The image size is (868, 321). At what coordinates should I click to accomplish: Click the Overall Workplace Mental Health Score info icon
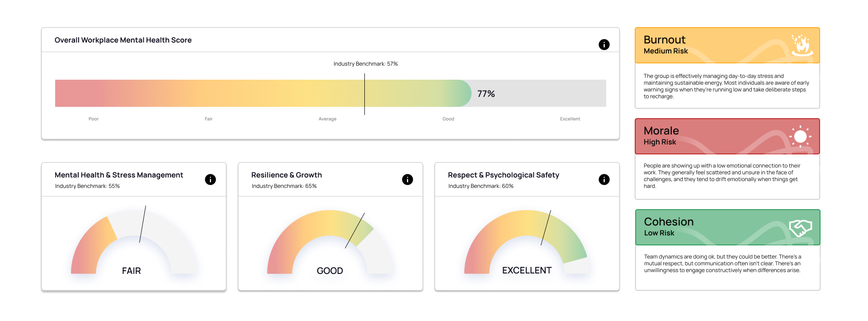click(x=604, y=44)
